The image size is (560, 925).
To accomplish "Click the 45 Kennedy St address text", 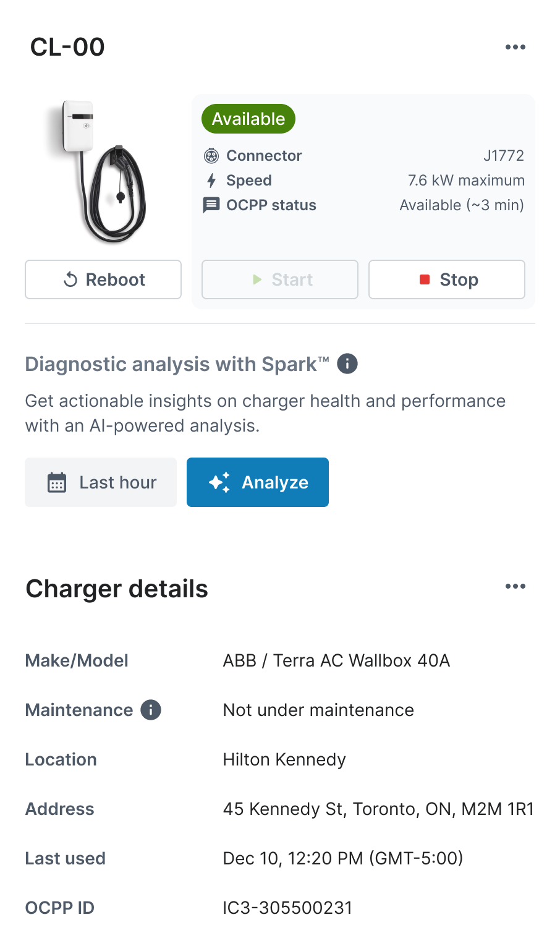I will pyautogui.click(x=378, y=809).
